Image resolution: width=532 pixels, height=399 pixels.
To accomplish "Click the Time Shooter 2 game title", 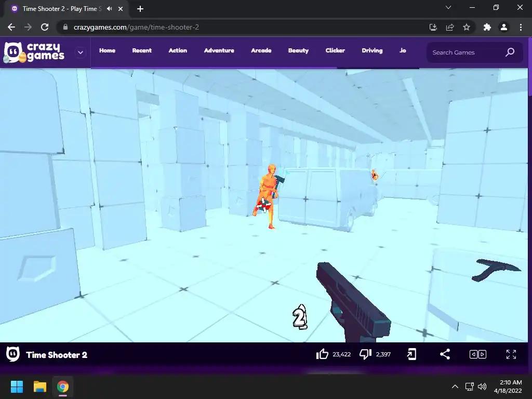I will click(x=57, y=355).
